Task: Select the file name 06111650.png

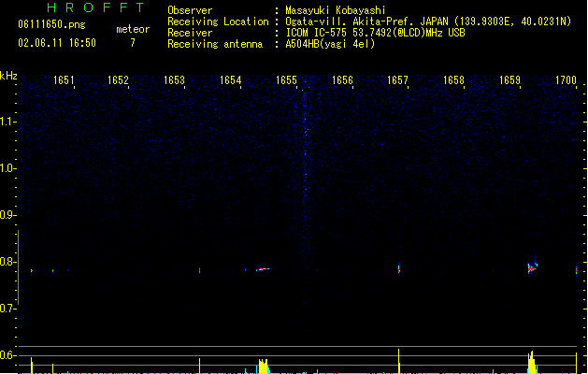Action: [51, 24]
